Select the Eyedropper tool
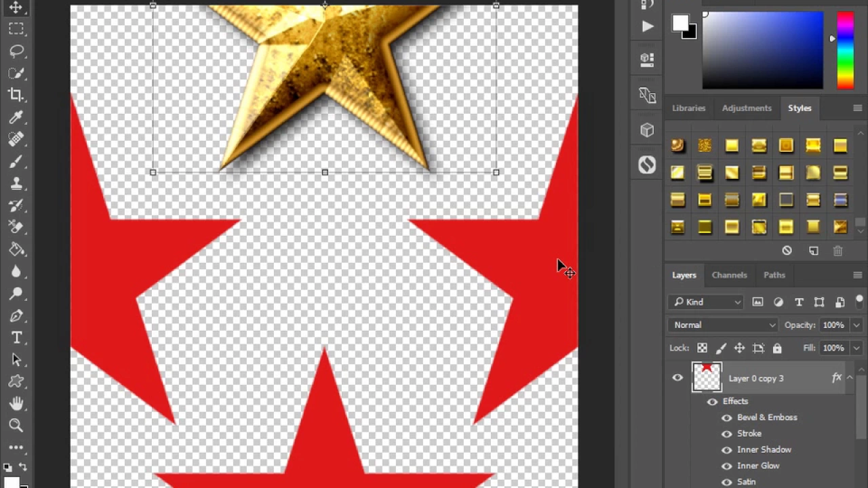 pos(16,117)
